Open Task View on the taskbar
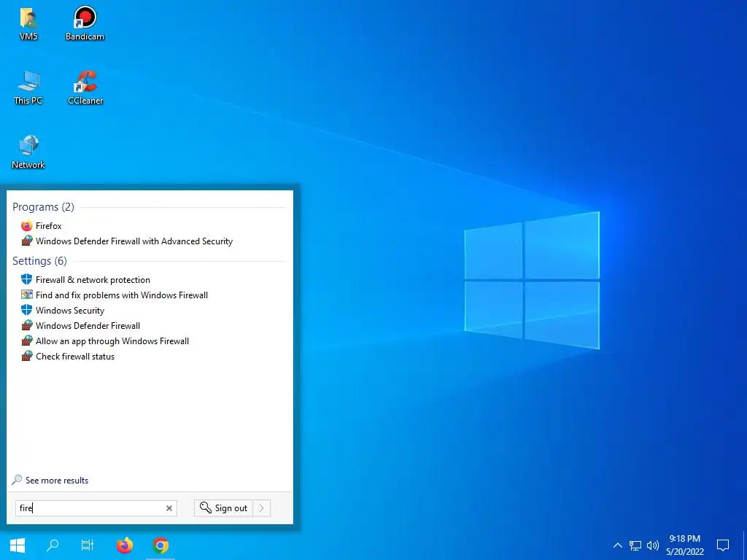Screen dimensions: 747x560 (88, 545)
